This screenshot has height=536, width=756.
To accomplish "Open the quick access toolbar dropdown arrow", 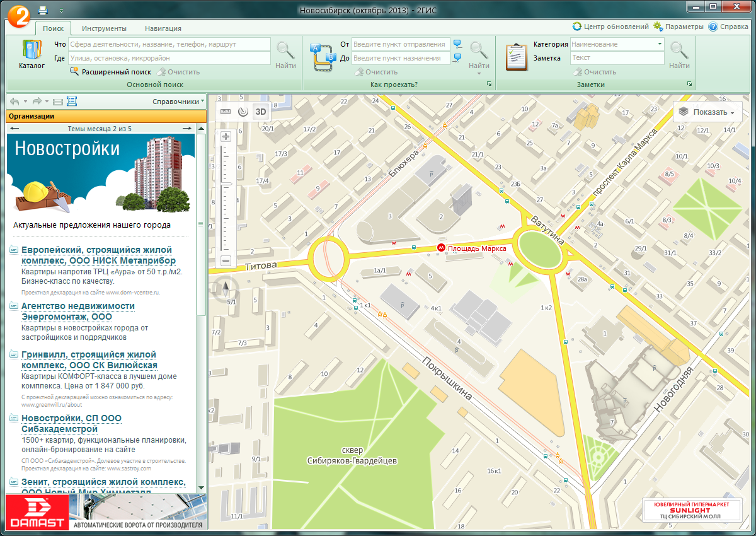I will coord(61,11).
